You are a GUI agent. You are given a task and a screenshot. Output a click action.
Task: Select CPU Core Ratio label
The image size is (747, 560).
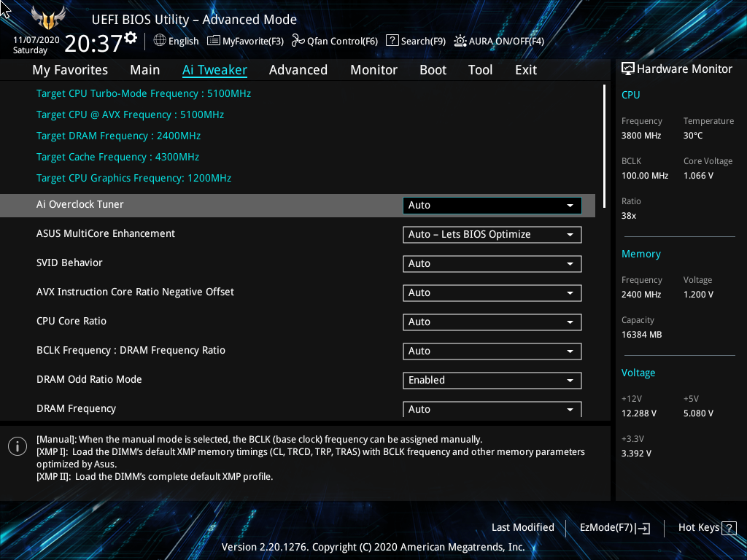(x=71, y=321)
